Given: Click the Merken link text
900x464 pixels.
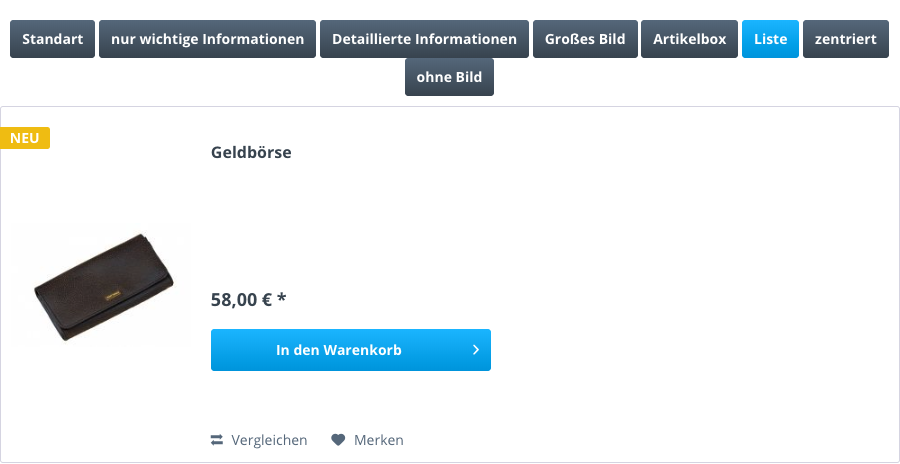Looking at the screenshot, I should tap(378, 440).
